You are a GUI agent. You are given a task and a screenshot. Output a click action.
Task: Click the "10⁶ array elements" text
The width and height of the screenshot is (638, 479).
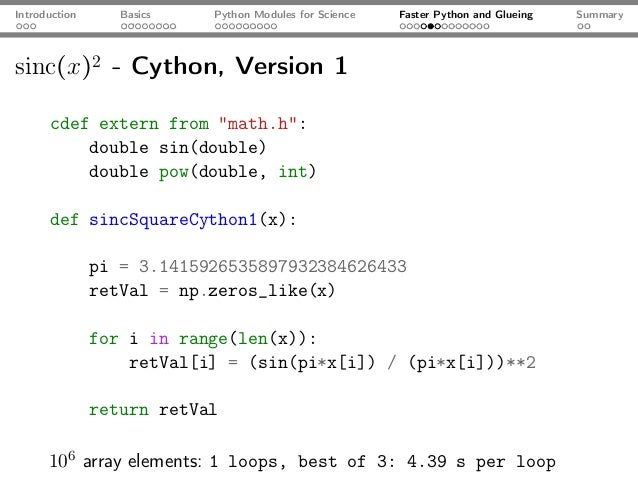tap(126, 461)
